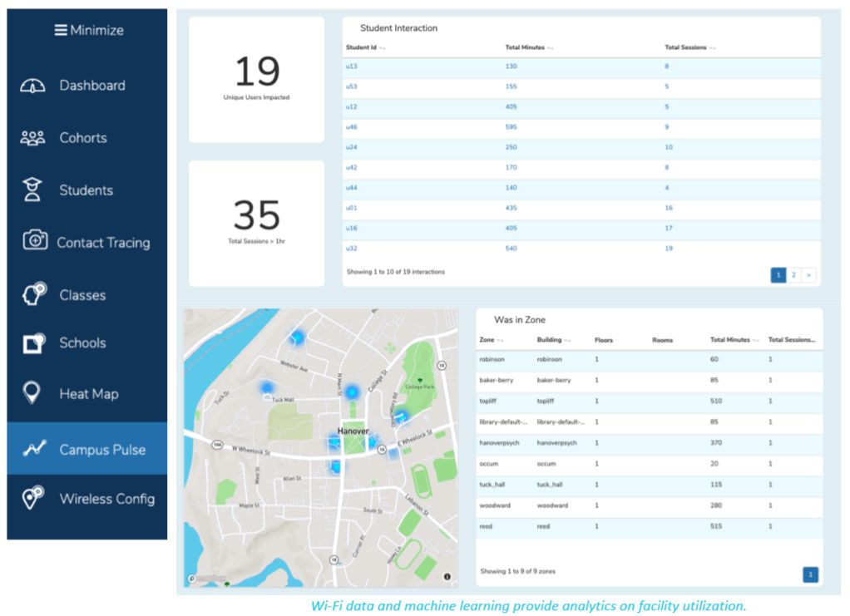The height and width of the screenshot is (616, 850).
Task: Click the Students graduate icon
Action: coord(32,190)
